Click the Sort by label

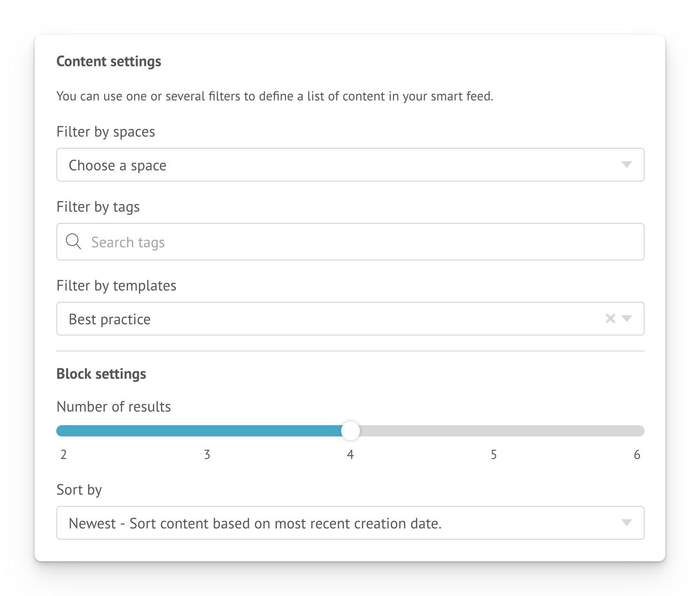[79, 490]
